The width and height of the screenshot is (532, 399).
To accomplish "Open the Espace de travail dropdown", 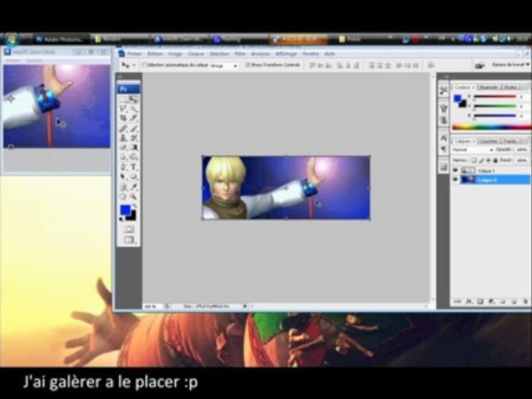I will 510,64.
